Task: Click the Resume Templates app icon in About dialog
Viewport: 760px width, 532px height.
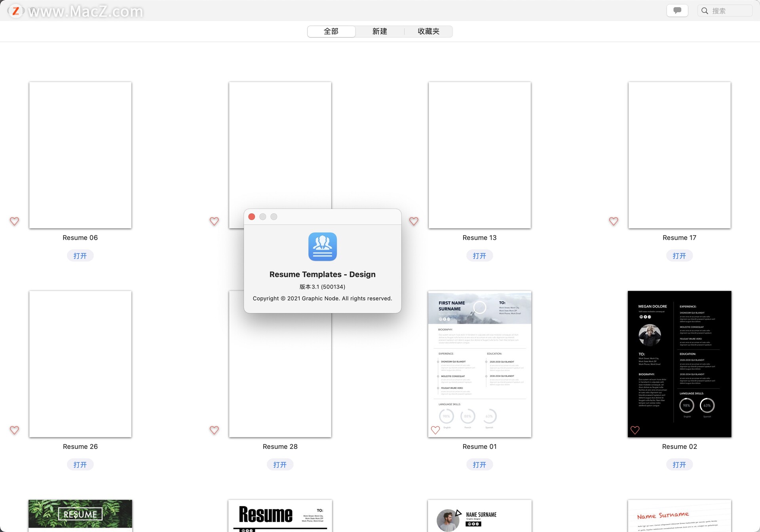Action: tap(323, 247)
